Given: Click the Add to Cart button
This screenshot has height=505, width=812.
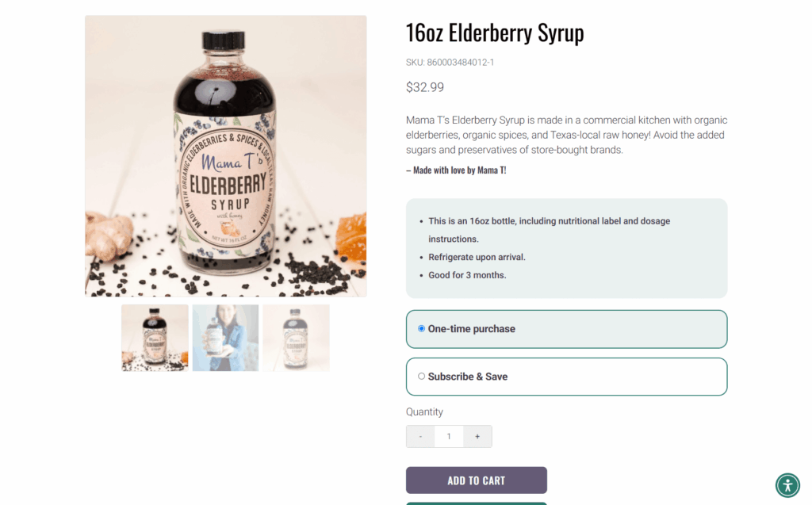Looking at the screenshot, I should [476, 480].
